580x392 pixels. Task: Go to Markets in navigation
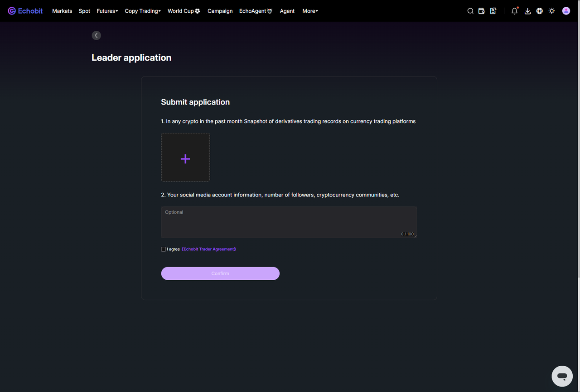point(62,11)
